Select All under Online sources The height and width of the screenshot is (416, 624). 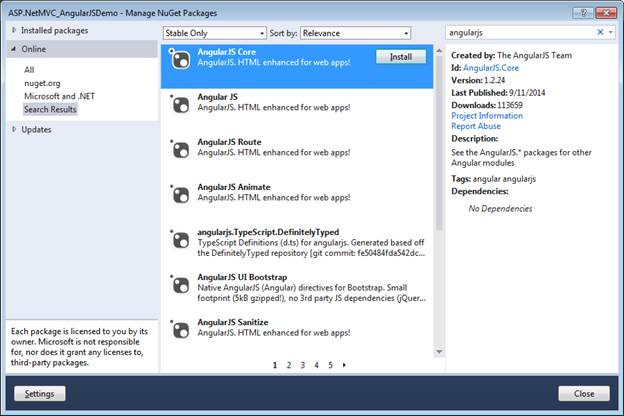pyautogui.click(x=29, y=70)
